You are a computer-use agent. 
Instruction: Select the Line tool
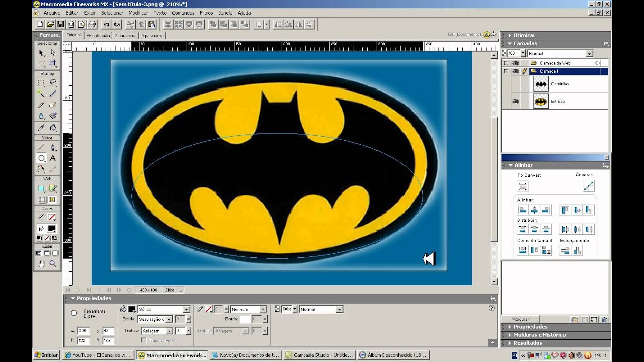tap(41, 147)
